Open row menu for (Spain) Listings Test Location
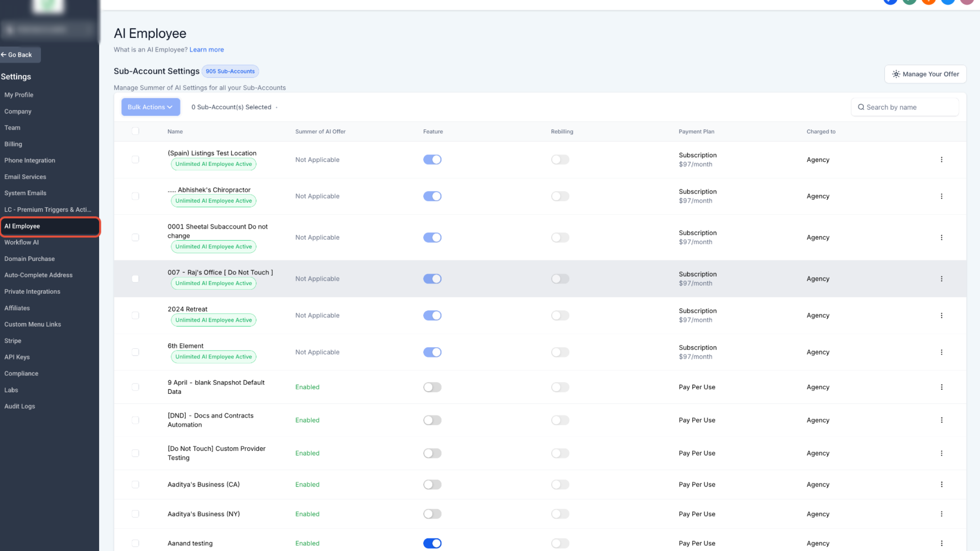The width and height of the screenshot is (980, 551). pos(941,159)
